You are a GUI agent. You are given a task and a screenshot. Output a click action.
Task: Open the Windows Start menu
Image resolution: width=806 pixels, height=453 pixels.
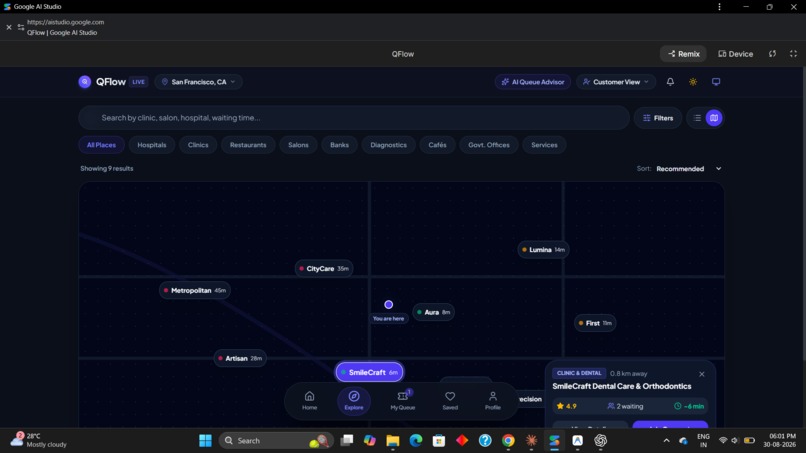205,441
